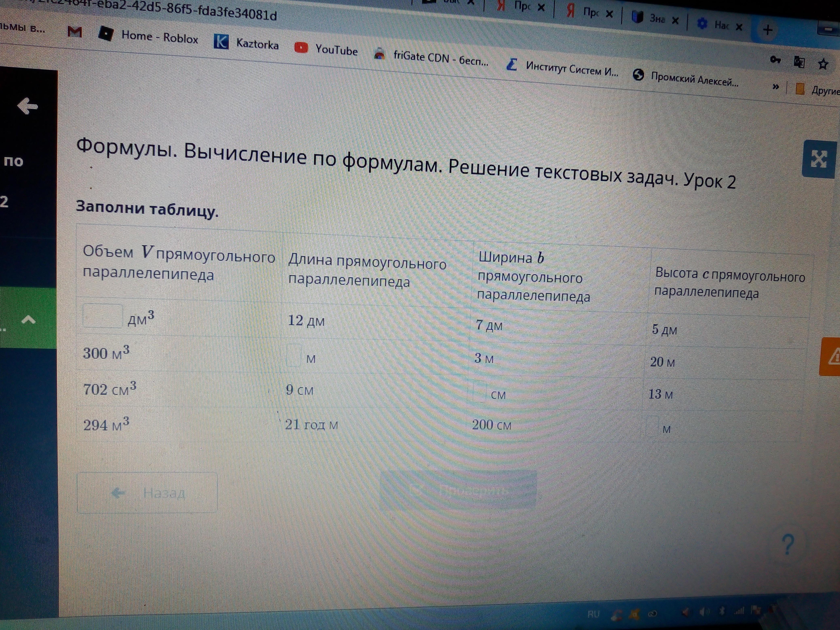Click the '12 дм' cell
The image size is (840, 630).
click(x=307, y=320)
